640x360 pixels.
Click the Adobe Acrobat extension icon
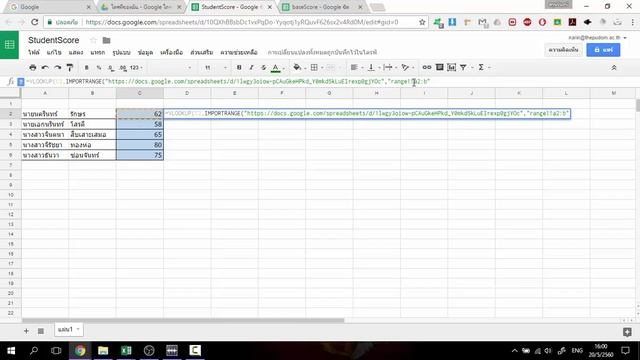point(572,22)
